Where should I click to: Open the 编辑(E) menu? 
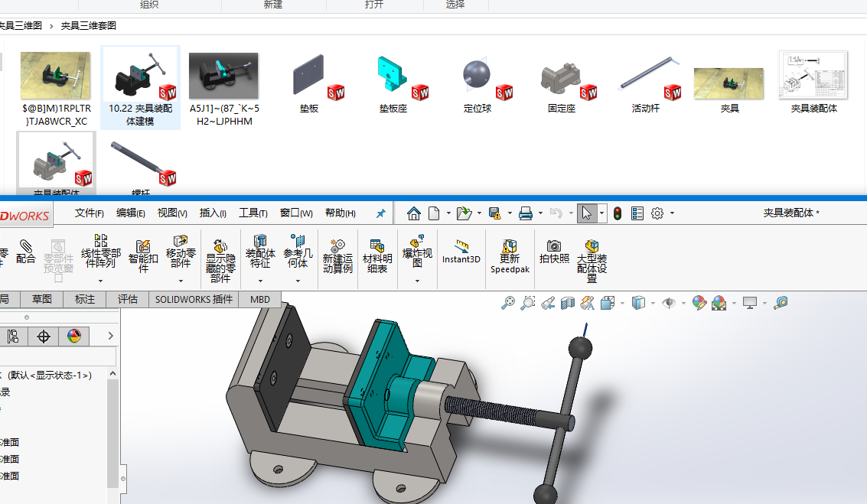tap(131, 213)
